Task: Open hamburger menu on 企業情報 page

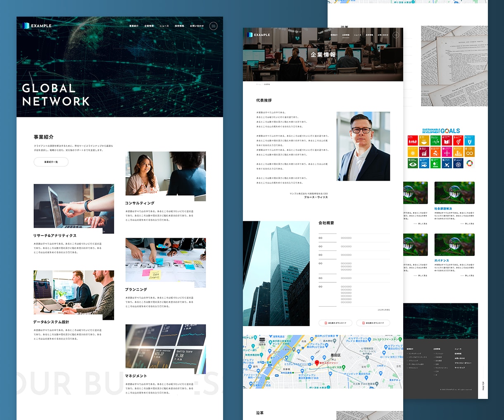Action: [x=396, y=35]
